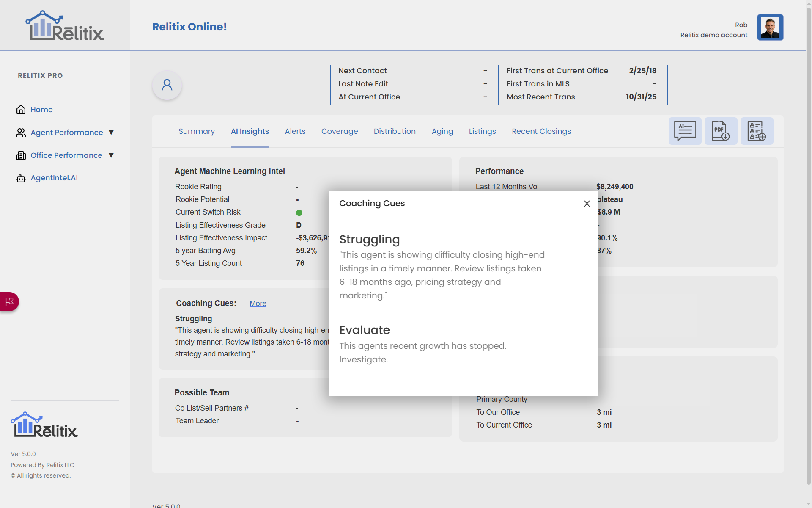Go to the Recent Closings tab
The height and width of the screenshot is (508, 812).
541,131
